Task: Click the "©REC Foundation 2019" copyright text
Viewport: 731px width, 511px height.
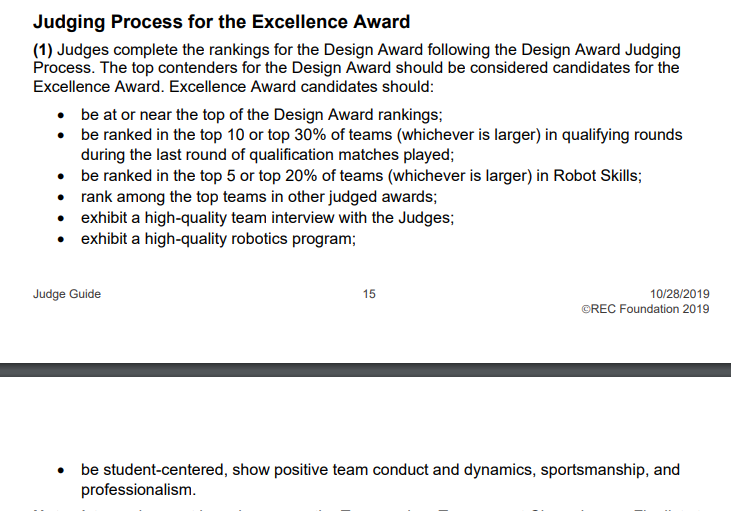Action: pyautogui.click(x=645, y=309)
